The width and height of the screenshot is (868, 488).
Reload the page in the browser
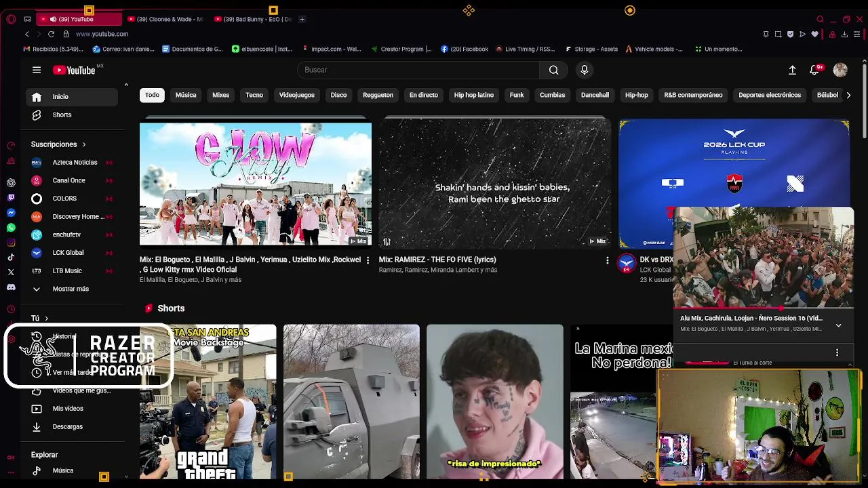51,34
